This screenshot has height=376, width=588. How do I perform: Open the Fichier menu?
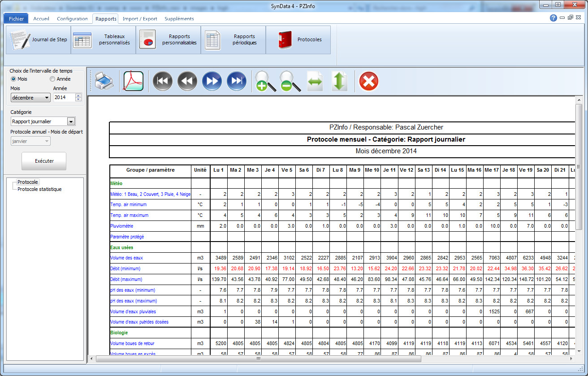(x=17, y=19)
